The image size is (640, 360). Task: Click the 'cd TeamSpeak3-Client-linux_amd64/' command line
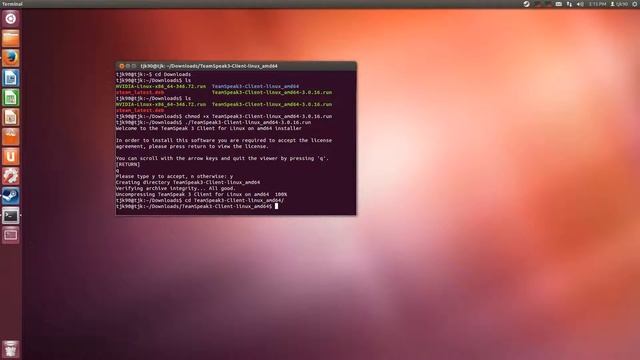click(x=200, y=200)
